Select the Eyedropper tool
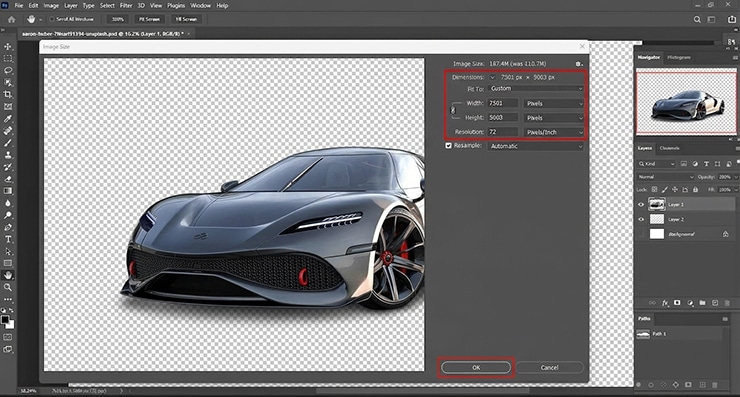740x397 pixels. tap(8, 119)
